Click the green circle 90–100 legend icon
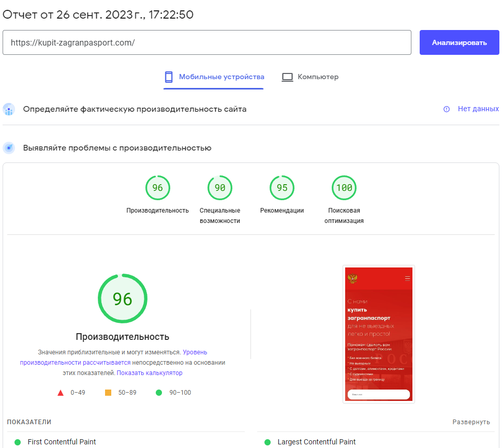Screen dimensions: 503x448 (x=159, y=393)
